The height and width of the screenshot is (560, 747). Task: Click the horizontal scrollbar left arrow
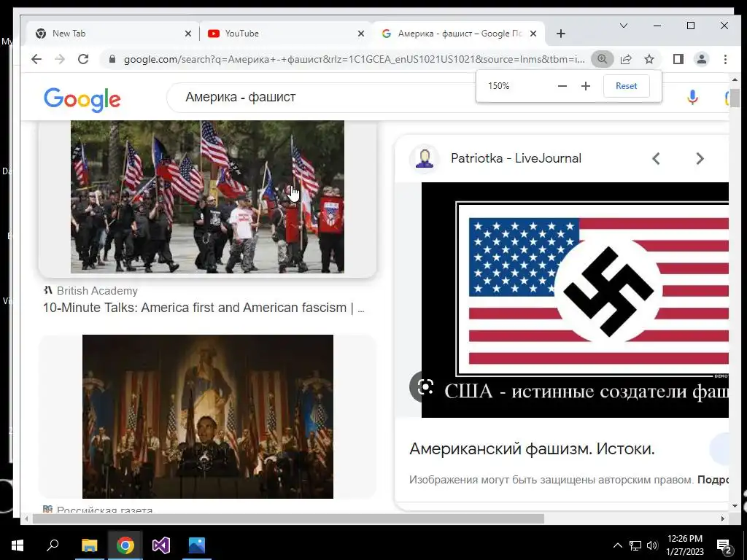pyautogui.click(x=26, y=518)
